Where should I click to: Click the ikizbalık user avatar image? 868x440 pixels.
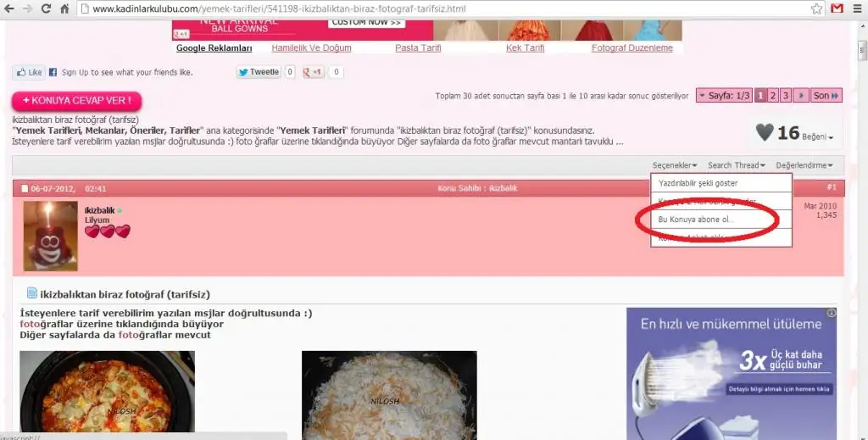click(51, 237)
